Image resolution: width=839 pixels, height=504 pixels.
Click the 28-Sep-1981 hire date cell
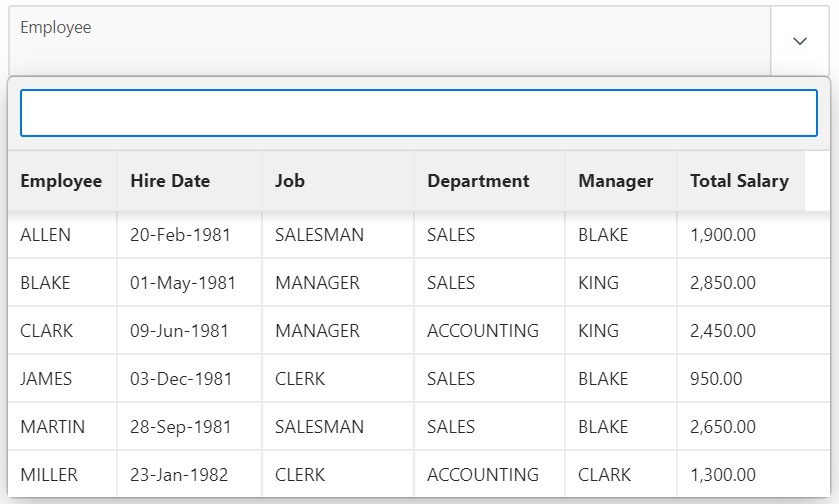(x=183, y=427)
